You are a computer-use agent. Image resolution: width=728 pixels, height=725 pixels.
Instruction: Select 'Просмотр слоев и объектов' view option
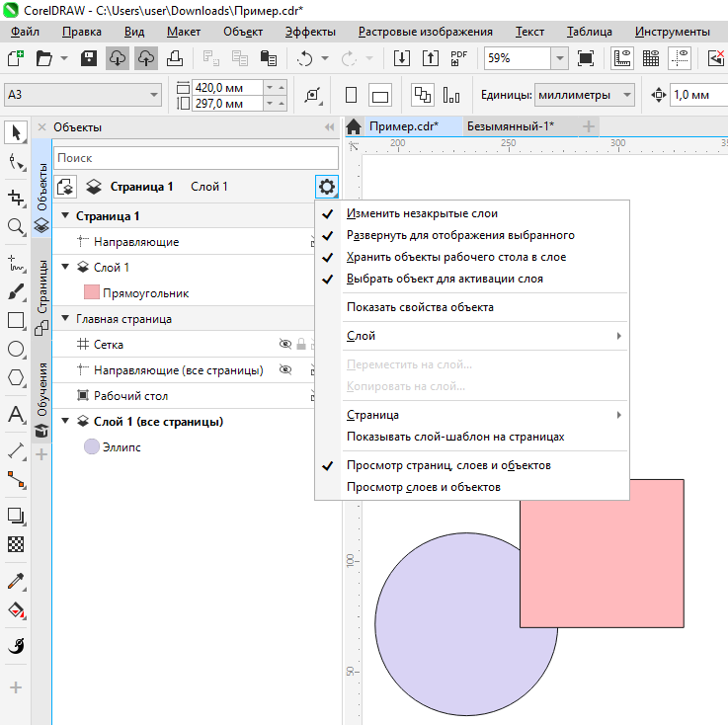423,487
